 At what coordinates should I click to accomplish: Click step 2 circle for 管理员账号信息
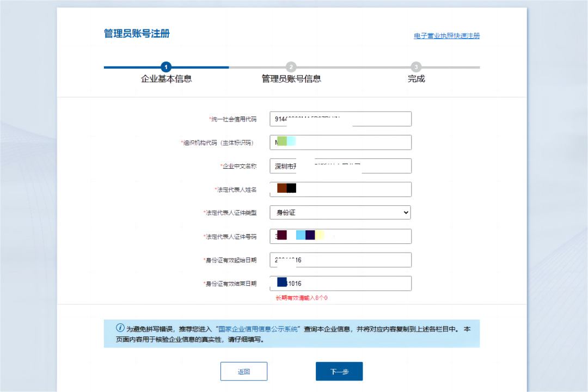point(291,67)
